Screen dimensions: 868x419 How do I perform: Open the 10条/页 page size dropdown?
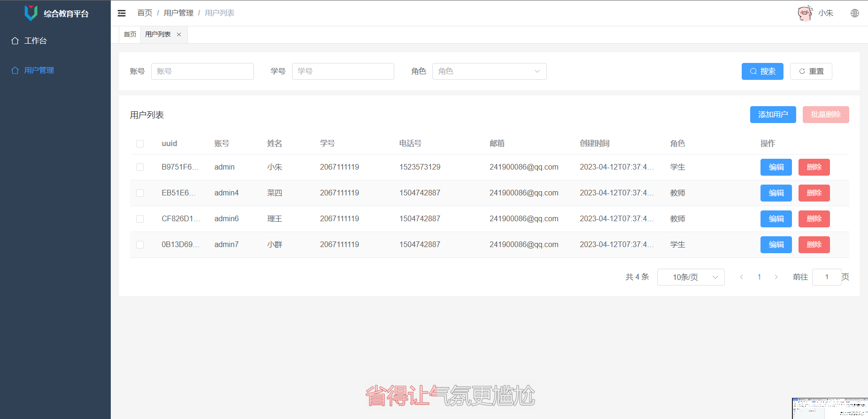[691, 277]
